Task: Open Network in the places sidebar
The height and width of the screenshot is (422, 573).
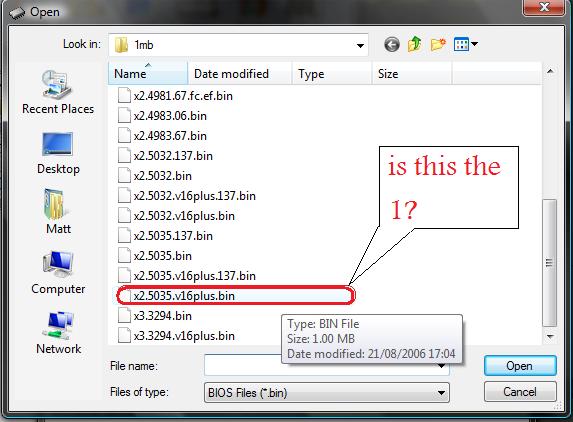Action: (x=58, y=333)
